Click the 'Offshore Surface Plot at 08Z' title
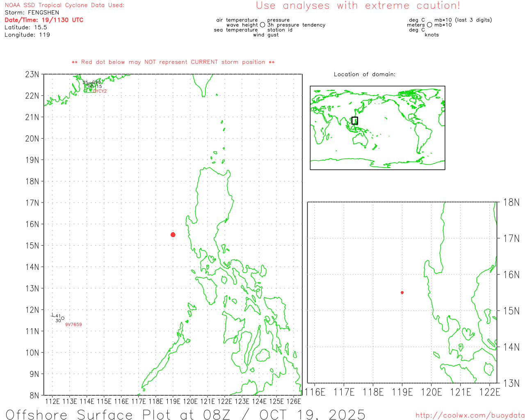Viewport: 525px width, 420px height. tap(185, 414)
